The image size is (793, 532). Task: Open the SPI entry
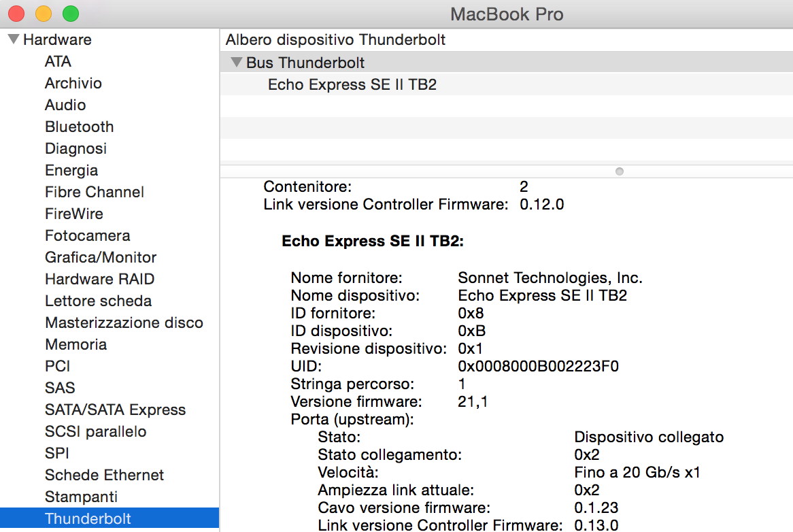[x=56, y=452]
